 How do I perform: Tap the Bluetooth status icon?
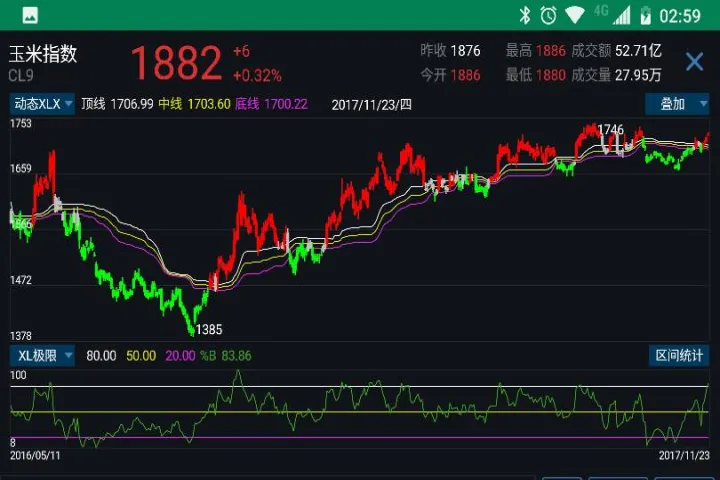524,15
